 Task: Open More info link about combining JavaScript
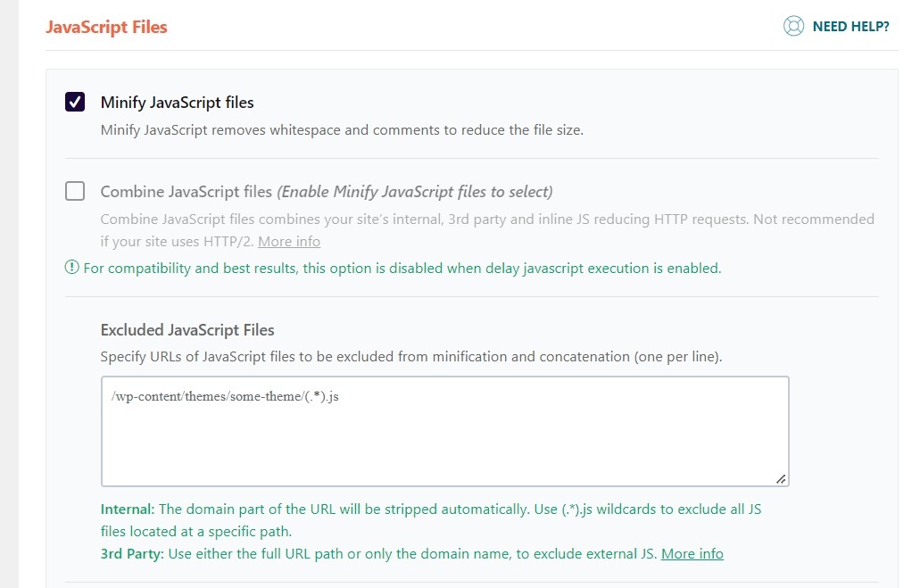pyautogui.click(x=288, y=242)
